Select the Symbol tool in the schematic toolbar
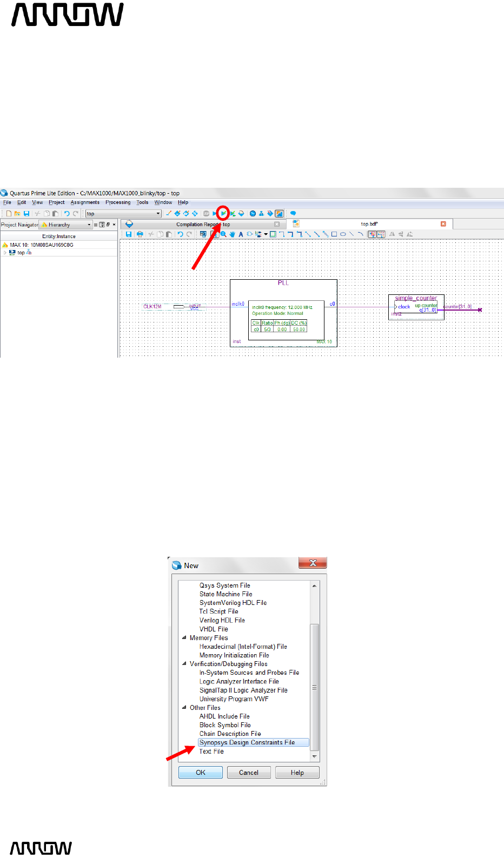The height and width of the screenshot is (856, 504). [x=250, y=234]
